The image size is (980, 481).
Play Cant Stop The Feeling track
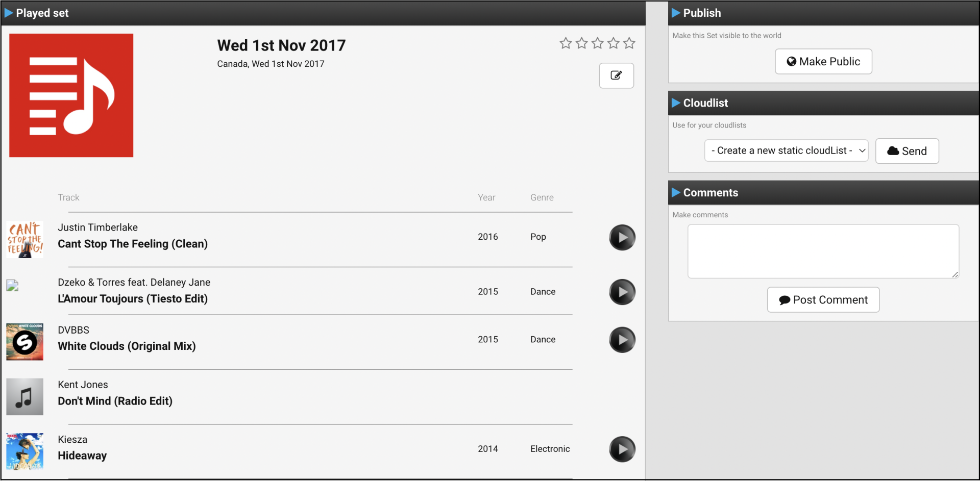622,238
